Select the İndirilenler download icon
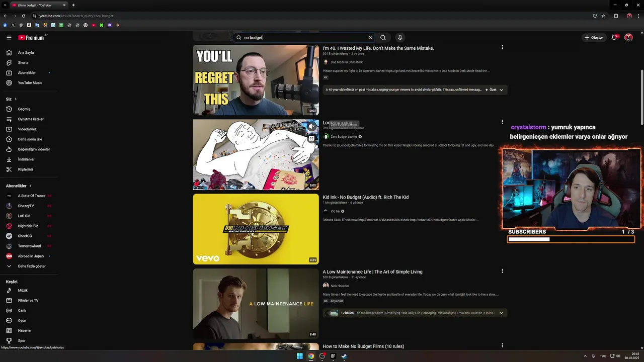This screenshot has width=644, height=362. click(9, 159)
